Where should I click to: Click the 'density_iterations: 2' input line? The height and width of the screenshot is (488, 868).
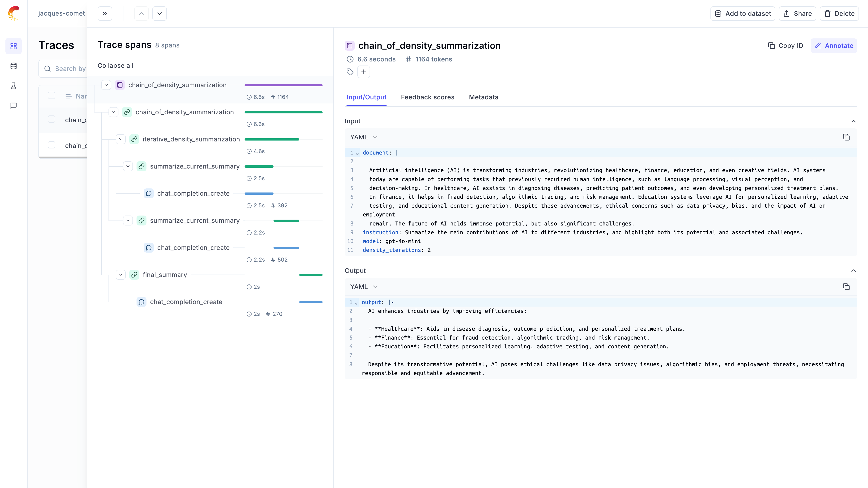point(397,250)
